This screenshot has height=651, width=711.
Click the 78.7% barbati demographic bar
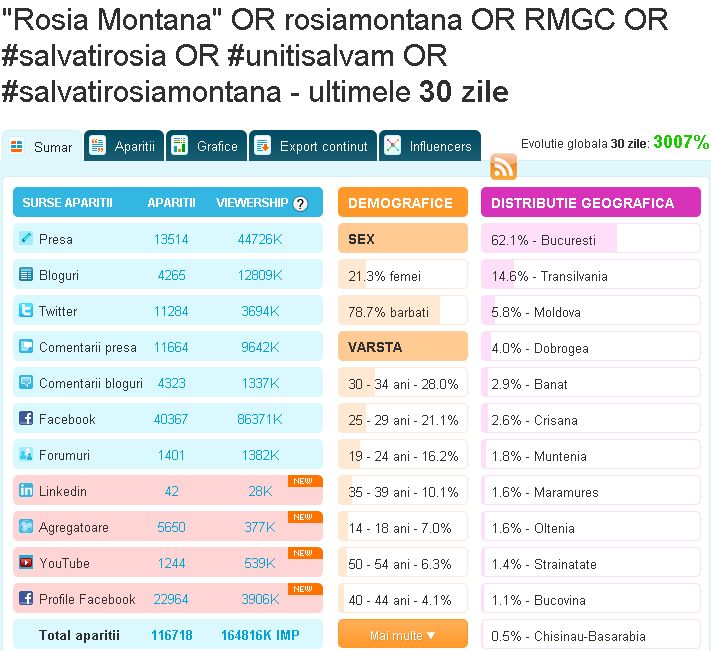coord(403,311)
